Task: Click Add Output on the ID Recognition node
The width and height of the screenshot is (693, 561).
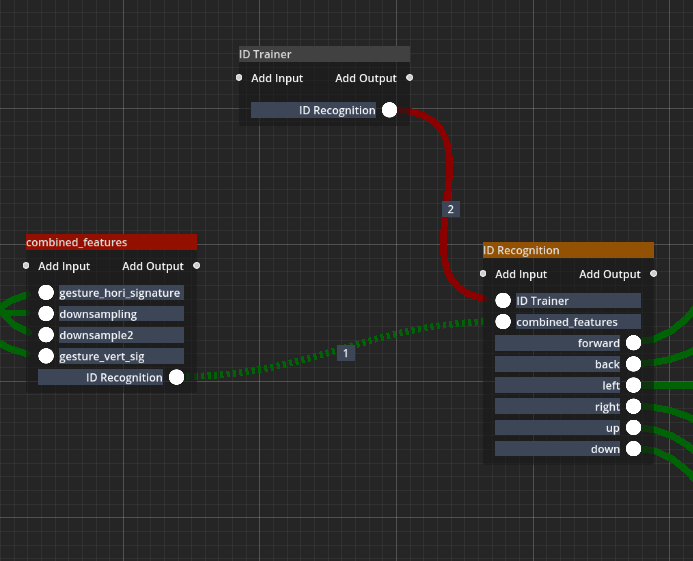Action: coord(610,274)
